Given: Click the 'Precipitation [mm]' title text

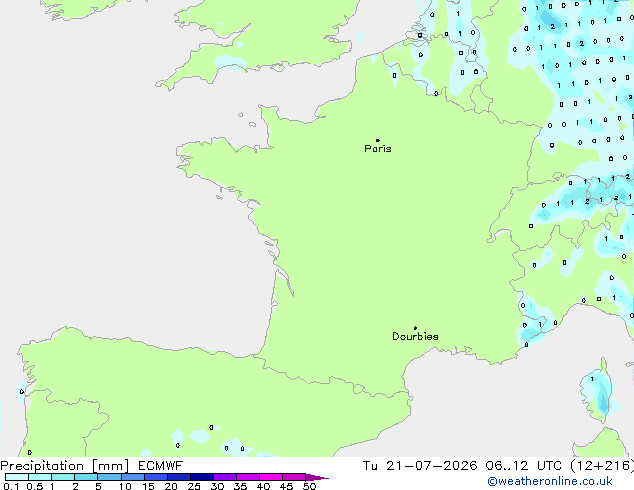Looking at the screenshot, I should click(x=65, y=466).
